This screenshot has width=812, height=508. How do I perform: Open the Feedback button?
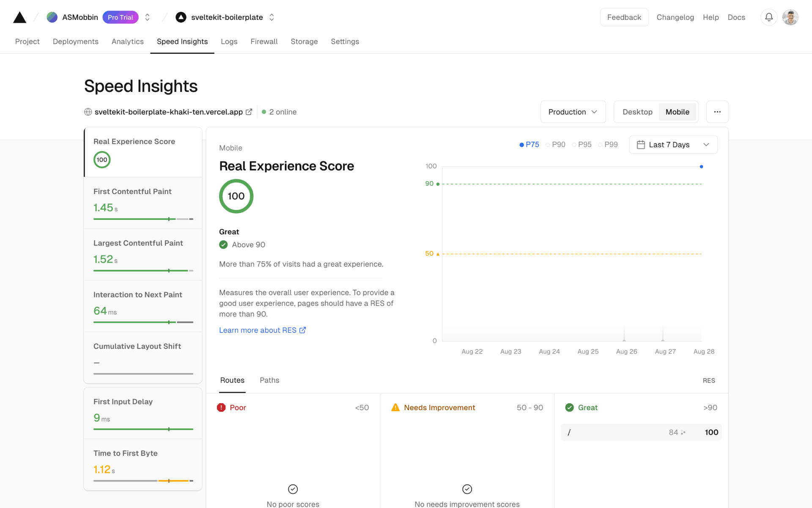(624, 17)
